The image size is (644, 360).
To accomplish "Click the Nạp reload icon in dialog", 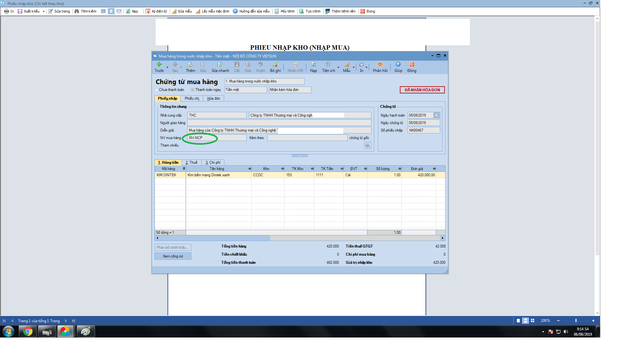I will point(314,64).
